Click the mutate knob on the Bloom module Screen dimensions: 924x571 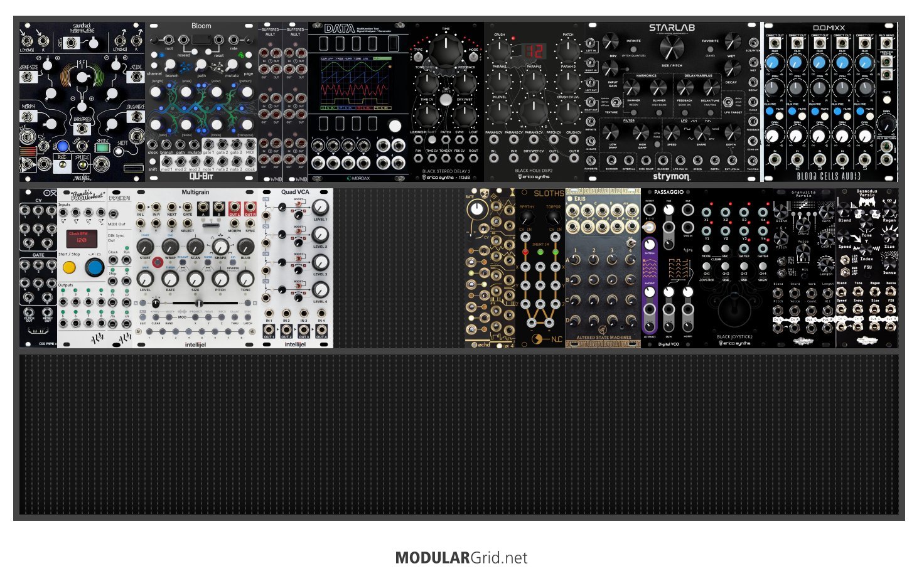coord(232,65)
